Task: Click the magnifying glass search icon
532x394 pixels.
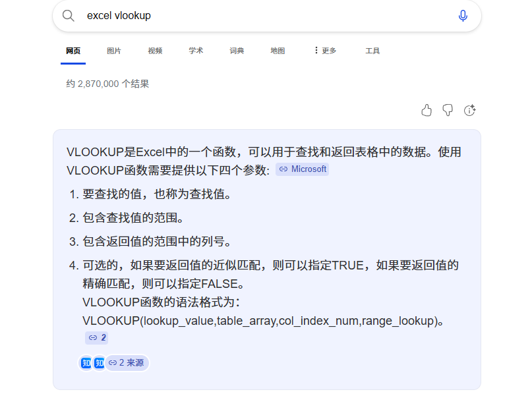Action: (x=69, y=16)
